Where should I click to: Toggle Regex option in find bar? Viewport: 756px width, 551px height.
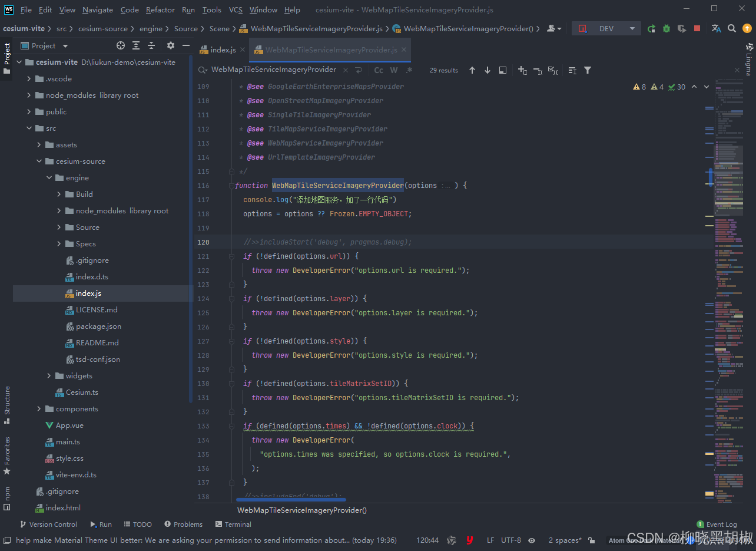point(409,70)
